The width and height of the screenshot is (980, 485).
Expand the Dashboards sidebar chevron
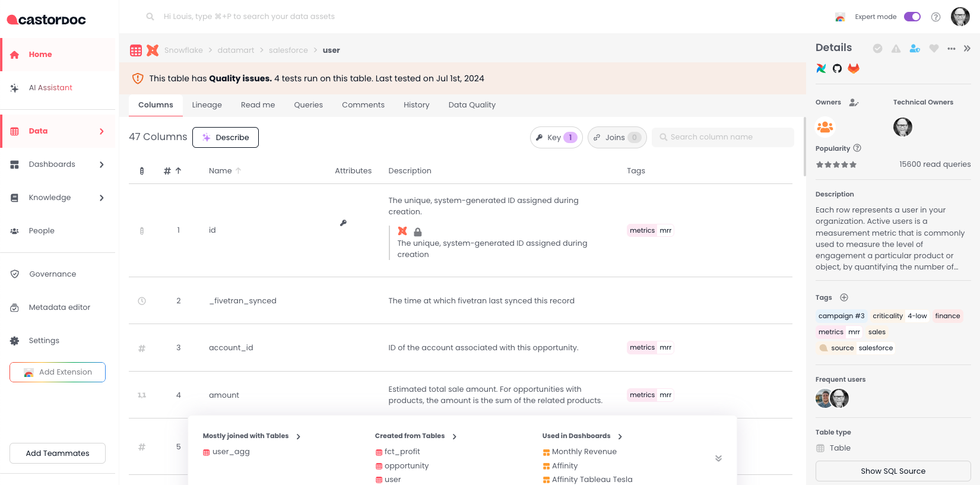click(x=102, y=164)
